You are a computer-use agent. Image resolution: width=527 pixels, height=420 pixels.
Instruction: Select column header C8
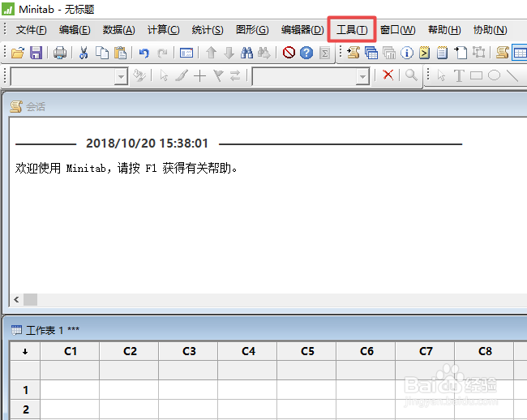(484, 351)
